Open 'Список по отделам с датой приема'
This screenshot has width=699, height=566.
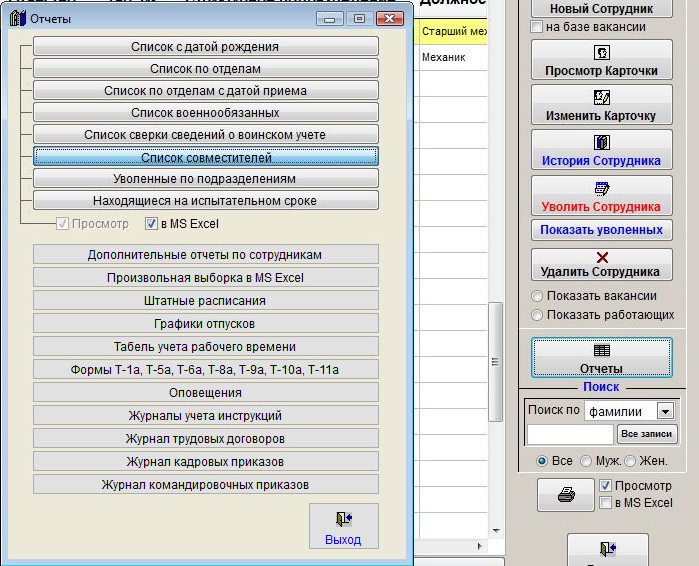(x=206, y=90)
